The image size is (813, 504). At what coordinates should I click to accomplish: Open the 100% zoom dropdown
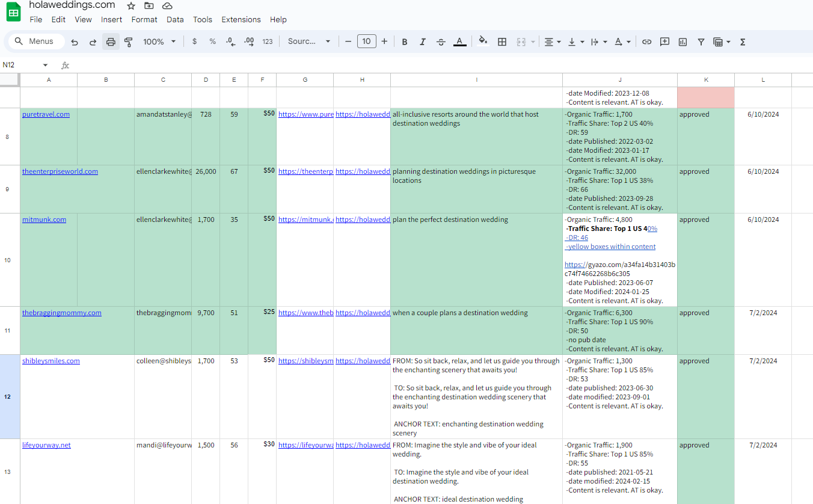(x=159, y=41)
